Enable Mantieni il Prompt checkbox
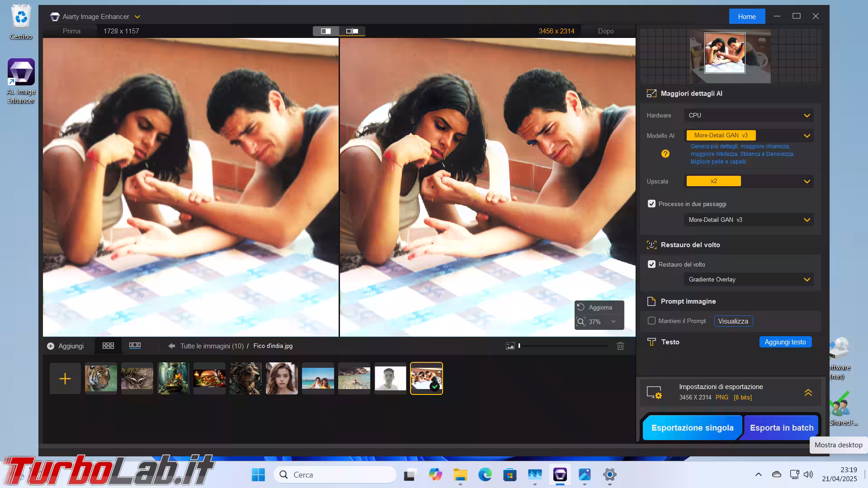 pyautogui.click(x=651, y=321)
